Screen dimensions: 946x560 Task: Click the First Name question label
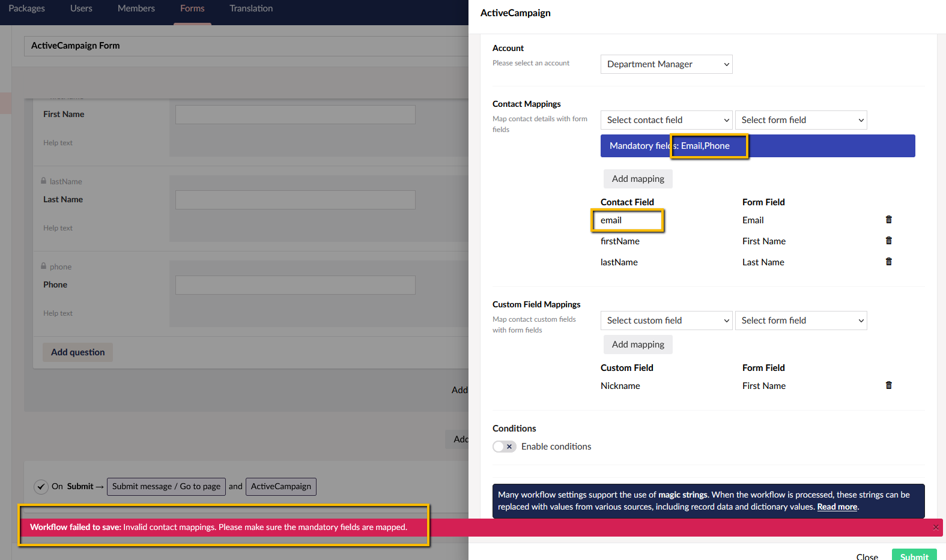click(x=64, y=114)
